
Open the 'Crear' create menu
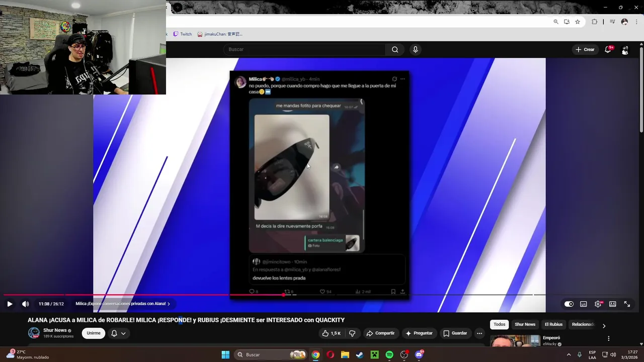[x=585, y=49]
